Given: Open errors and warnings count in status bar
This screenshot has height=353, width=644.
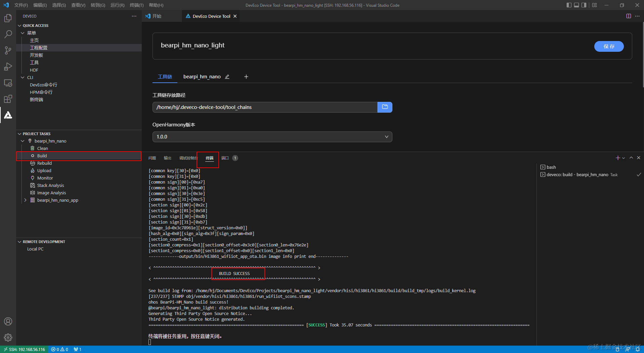Looking at the screenshot, I should 60,350.
